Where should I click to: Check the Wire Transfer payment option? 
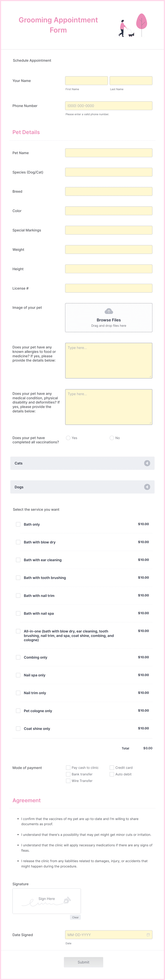68,781
